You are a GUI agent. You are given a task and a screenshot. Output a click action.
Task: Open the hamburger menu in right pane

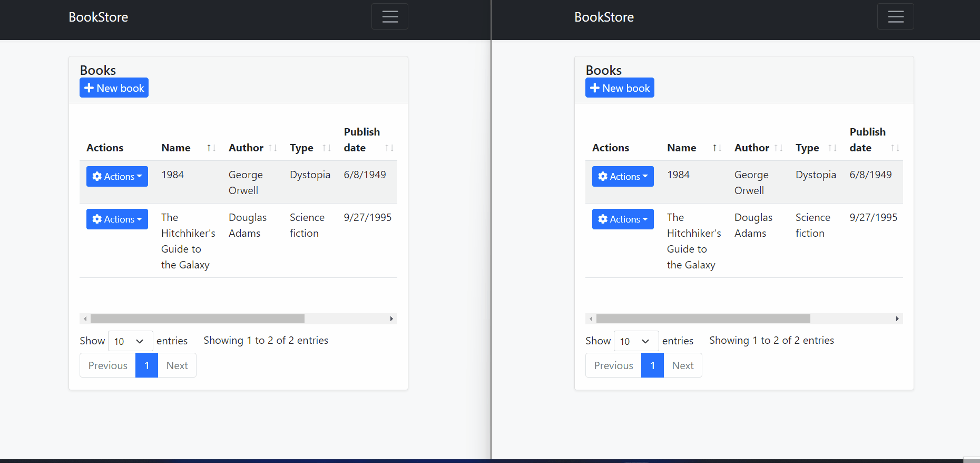point(895,17)
